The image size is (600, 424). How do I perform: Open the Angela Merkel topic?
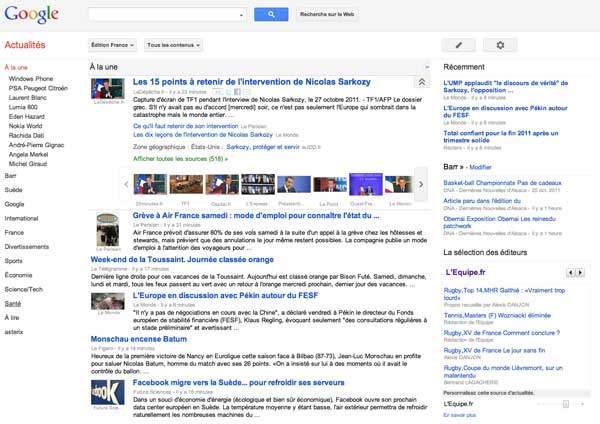(x=28, y=155)
